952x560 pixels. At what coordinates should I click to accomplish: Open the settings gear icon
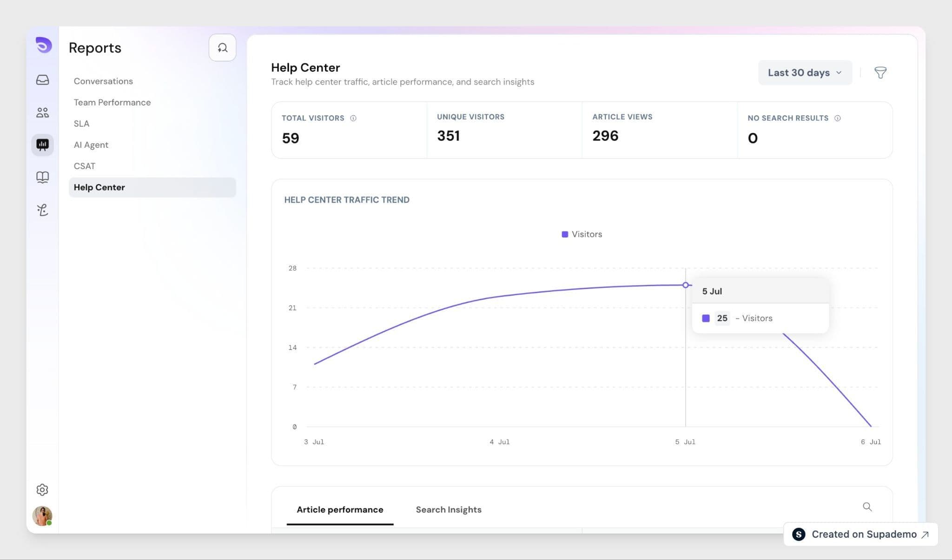point(42,489)
